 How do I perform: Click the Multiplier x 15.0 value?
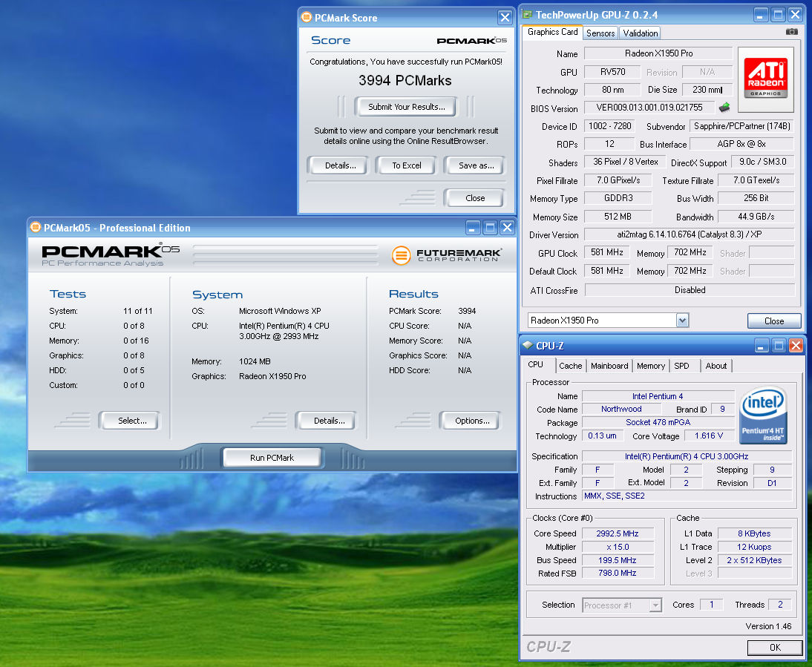[x=618, y=547]
